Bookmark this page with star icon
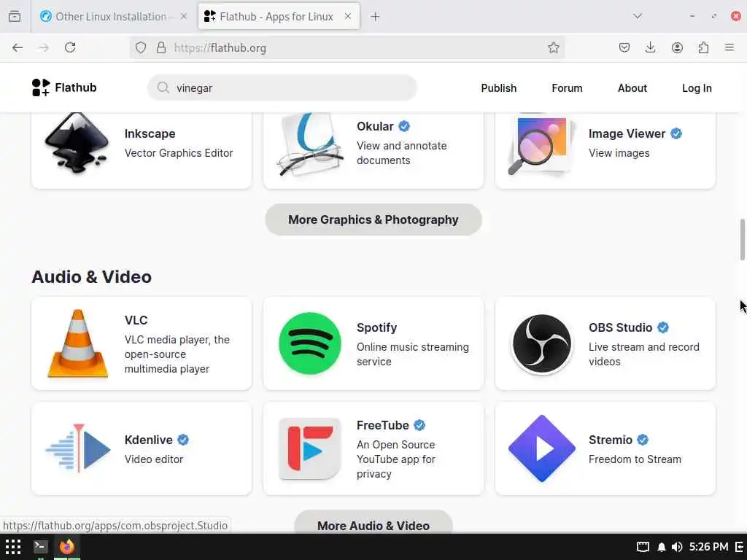Screen dimensions: 747x560 click(553, 47)
